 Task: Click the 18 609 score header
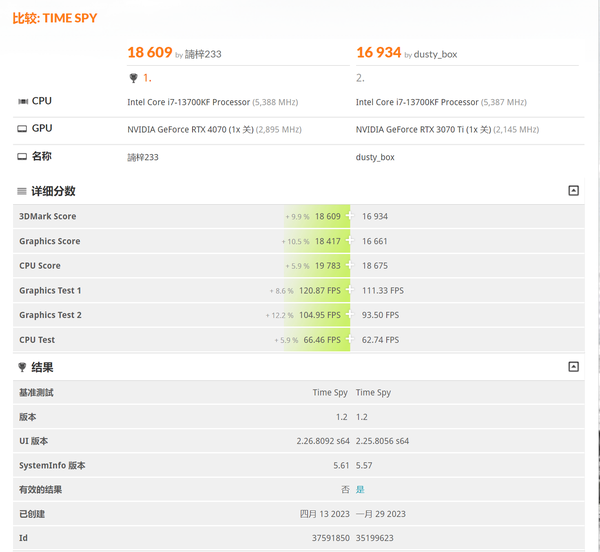149,52
